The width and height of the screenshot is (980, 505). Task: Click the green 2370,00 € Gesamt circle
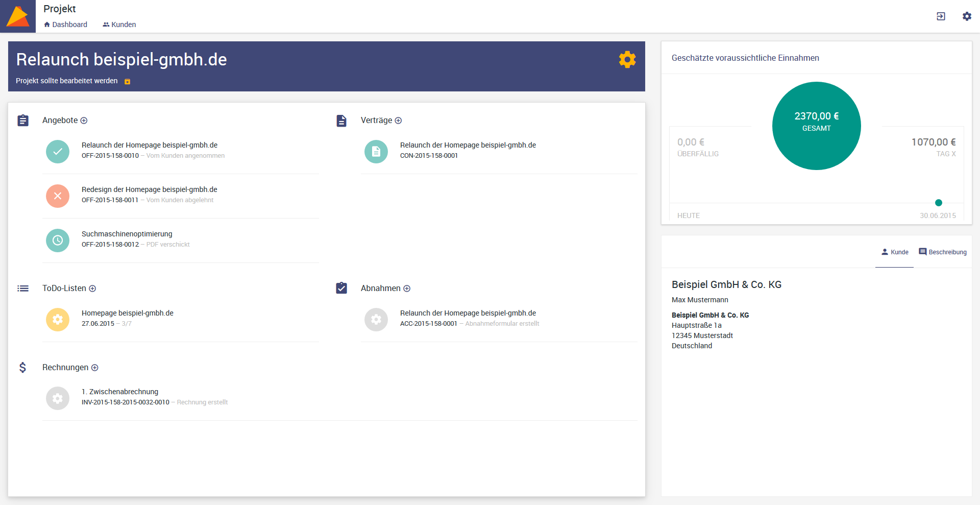coord(816,126)
